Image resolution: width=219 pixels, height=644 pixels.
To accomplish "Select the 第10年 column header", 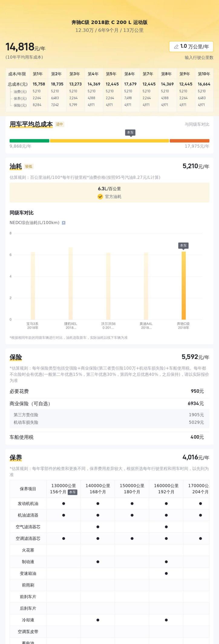I will click(x=204, y=74).
